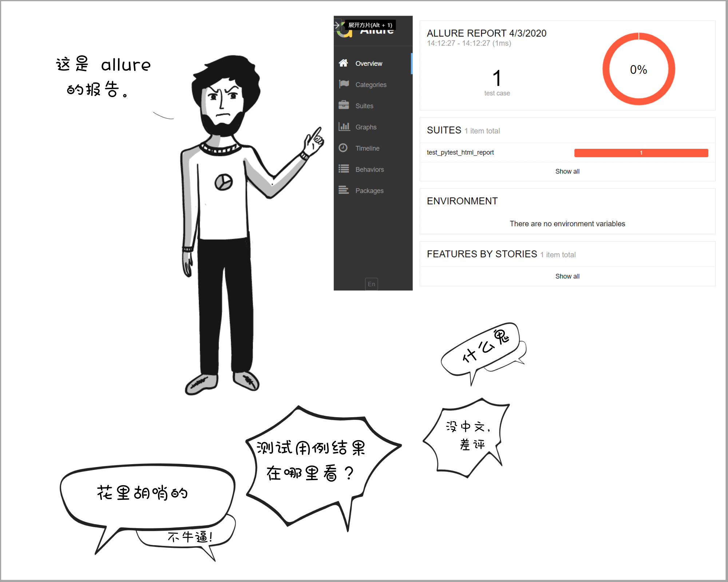Click the Behaviors list icon
Screen dimensions: 728x582
[x=344, y=169]
